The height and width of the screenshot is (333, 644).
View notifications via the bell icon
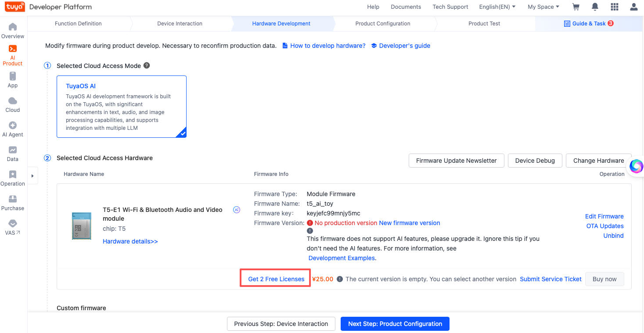click(x=595, y=7)
